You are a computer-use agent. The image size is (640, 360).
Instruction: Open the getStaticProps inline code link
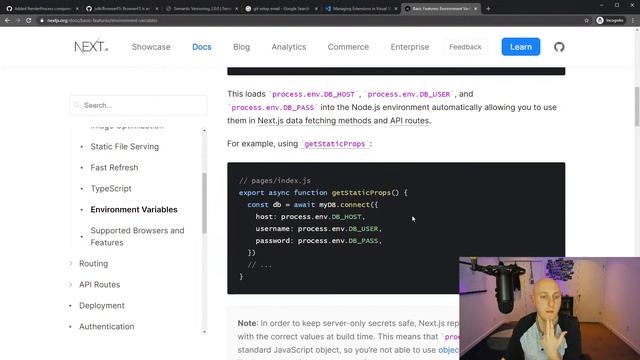tap(335, 144)
